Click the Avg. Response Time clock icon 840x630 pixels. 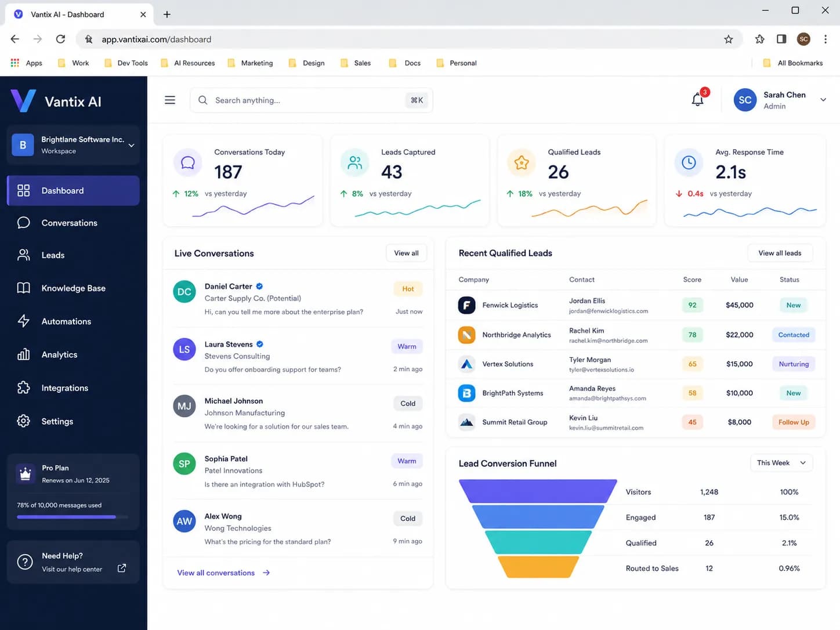(x=689, y=162)
